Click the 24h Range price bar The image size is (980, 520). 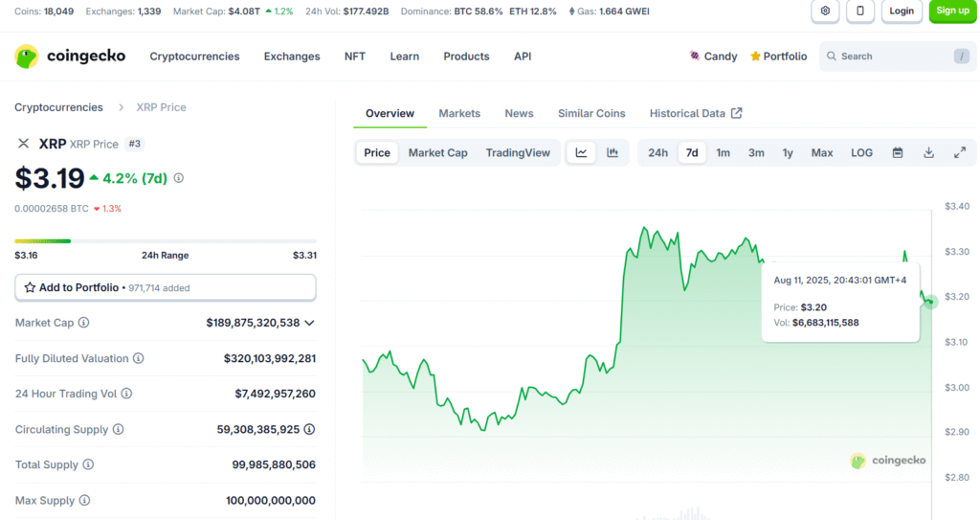click(165, 240)
